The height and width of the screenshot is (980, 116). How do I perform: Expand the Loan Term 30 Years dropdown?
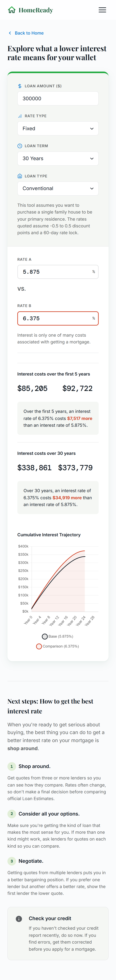(x=58, y=158)
